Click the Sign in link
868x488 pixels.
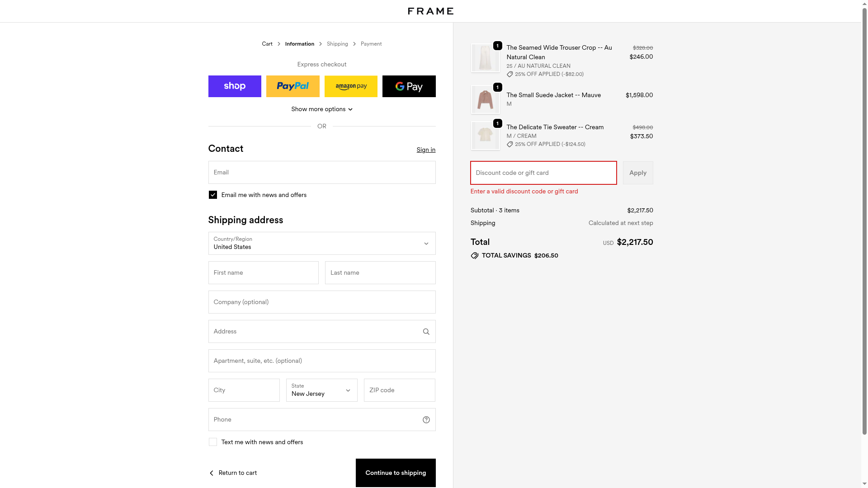coord(426,150)
